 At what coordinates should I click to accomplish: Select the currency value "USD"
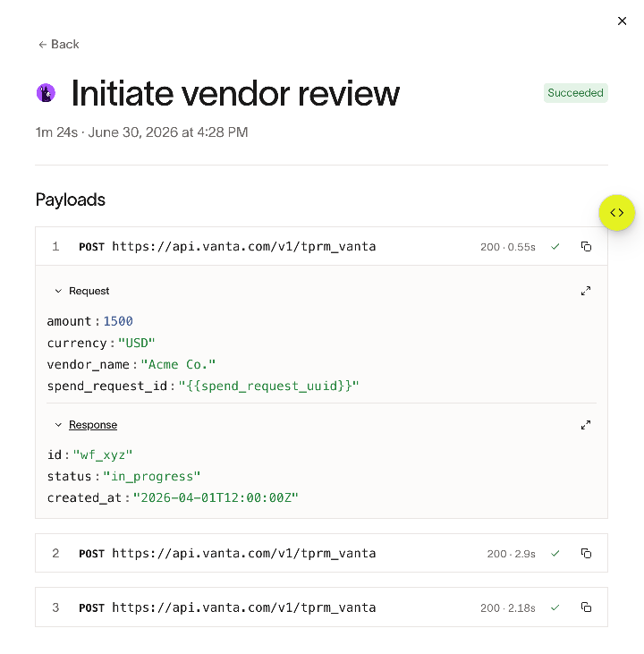tap(136, 343)
